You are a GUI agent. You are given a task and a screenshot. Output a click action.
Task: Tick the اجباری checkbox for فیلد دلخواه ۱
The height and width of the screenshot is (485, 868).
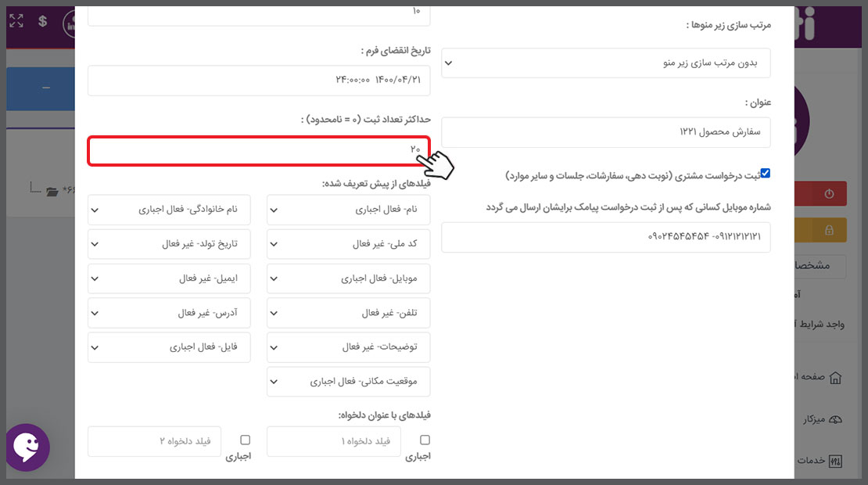tap(425, 440)
